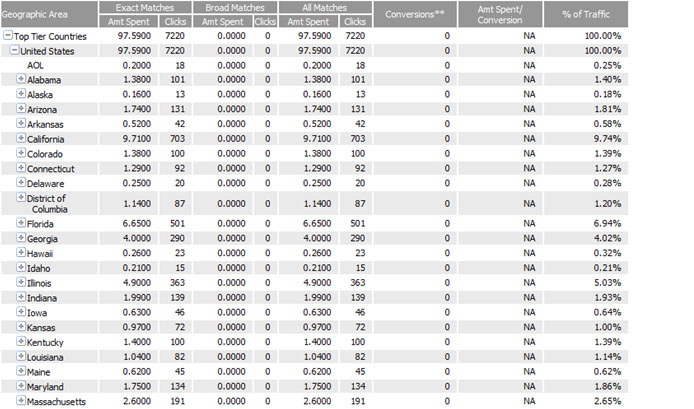Expand the Connecticut row

(x=21, y=168)
